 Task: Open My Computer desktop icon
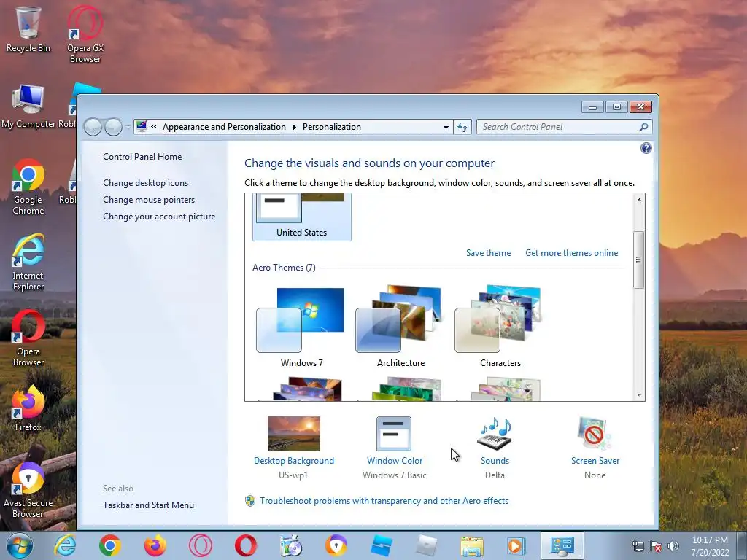(x=28, y=106)
